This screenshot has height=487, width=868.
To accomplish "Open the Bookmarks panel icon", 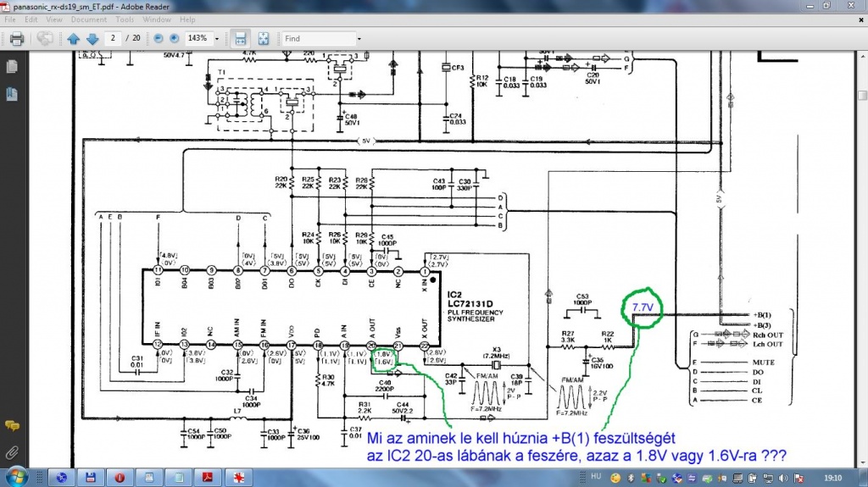I will tap(12, 94).
